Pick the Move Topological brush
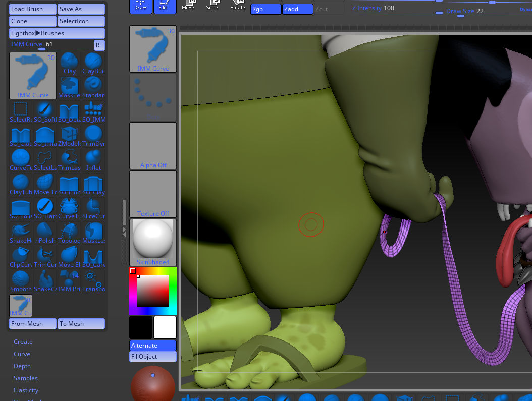This screenshot has height=401, width=532. coord(45,185)
